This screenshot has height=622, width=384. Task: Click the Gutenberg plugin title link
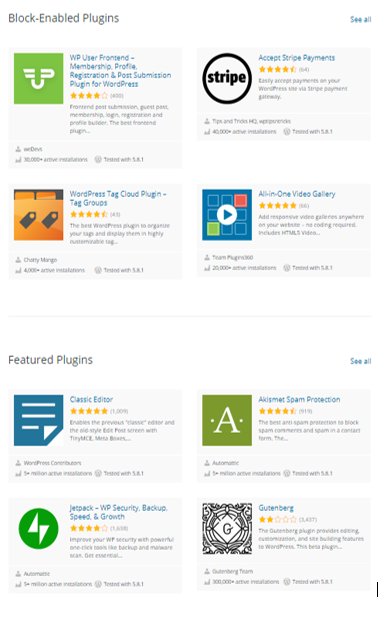[276, 508]
